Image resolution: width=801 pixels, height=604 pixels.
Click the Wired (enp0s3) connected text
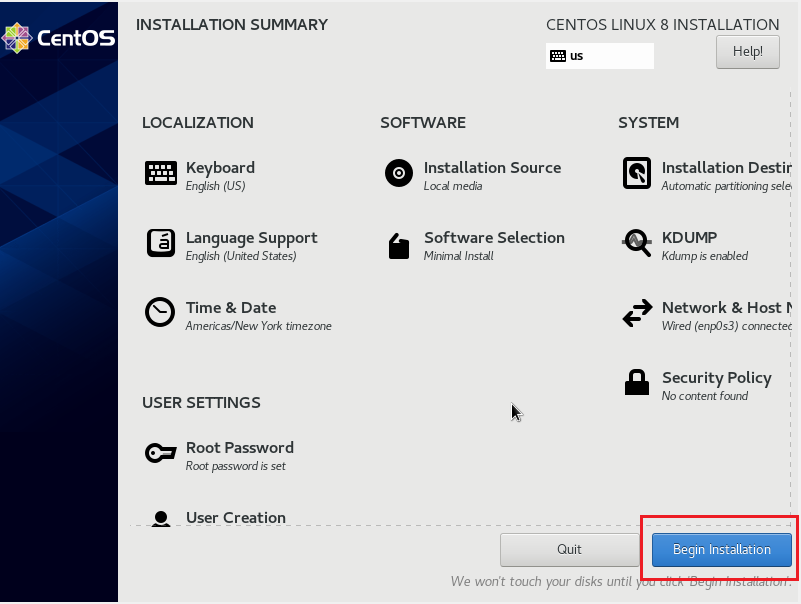[x=726, y=326]
